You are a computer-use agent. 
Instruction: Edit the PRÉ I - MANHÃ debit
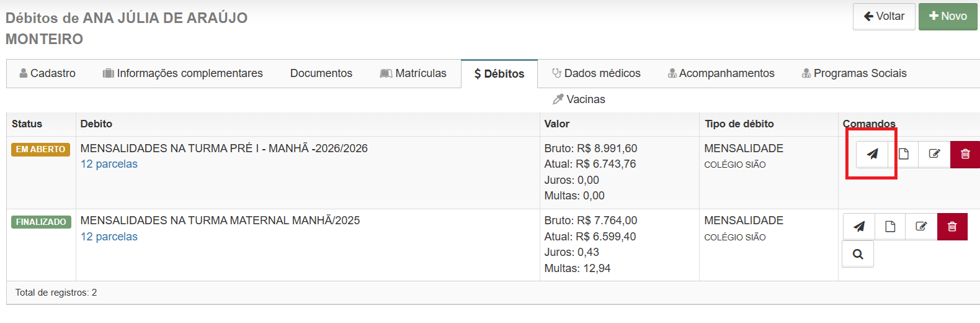click(934, 154)
